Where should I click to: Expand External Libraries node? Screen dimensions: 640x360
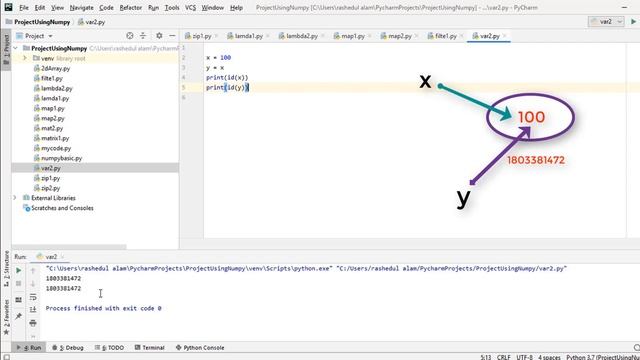pyautogui.click(x=16, y=198)
